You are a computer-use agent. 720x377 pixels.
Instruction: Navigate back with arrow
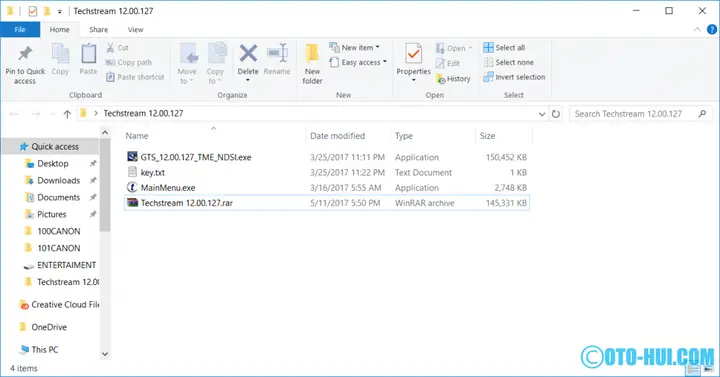(14, 114)
